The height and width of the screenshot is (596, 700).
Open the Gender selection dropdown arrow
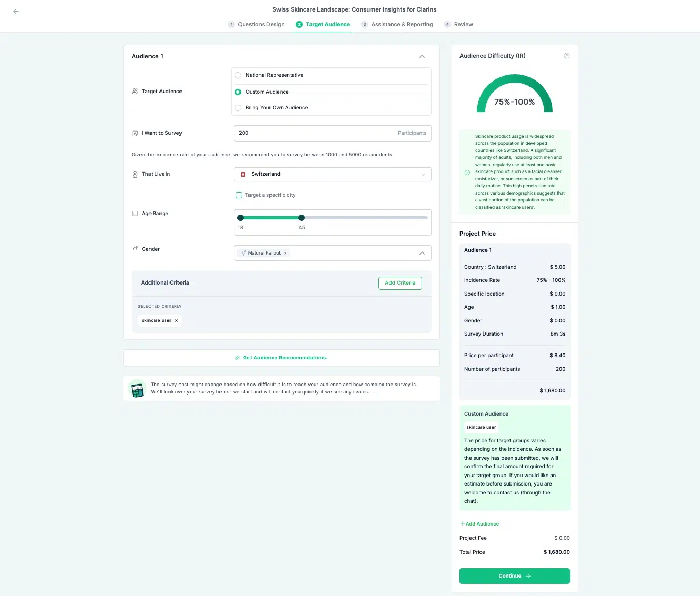point(422,253)
